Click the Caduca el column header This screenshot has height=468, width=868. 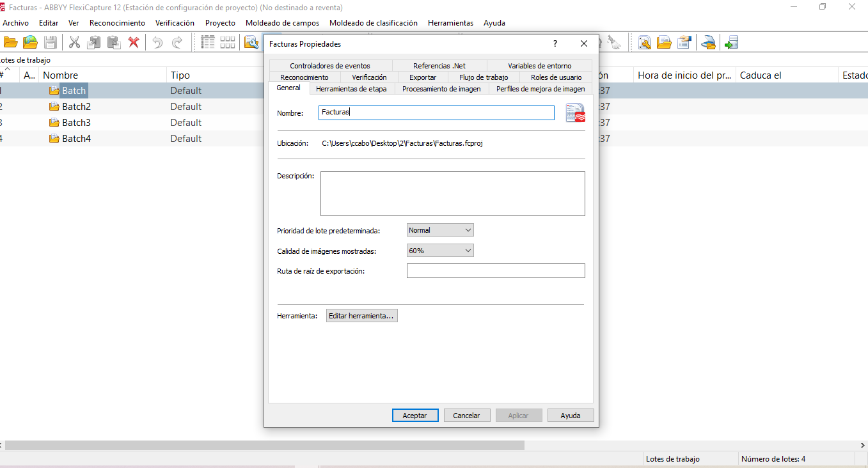coord(787,75)
